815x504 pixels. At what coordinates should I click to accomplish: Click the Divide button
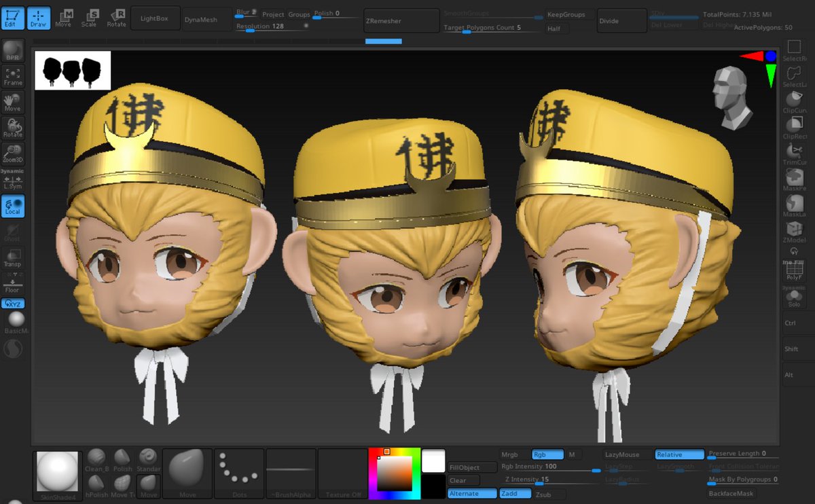pyautogui.click(x=622, y=20)
